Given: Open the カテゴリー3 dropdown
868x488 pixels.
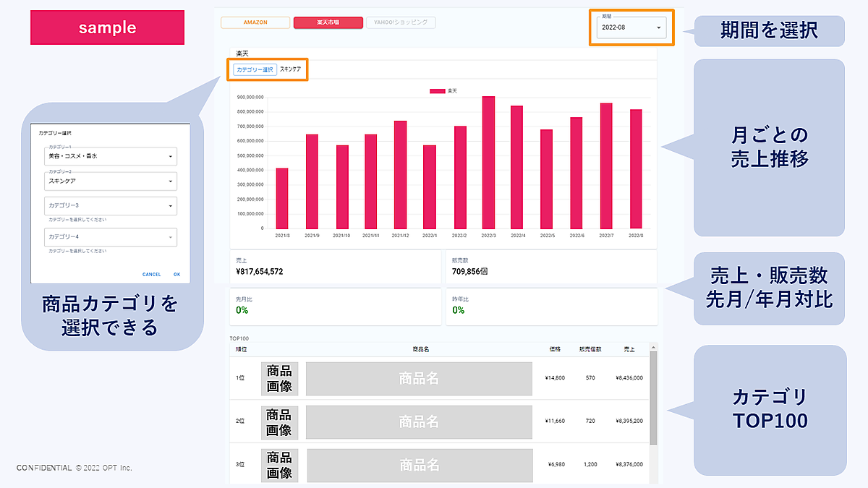Looking at the screenshot, I should pos(110,205).
